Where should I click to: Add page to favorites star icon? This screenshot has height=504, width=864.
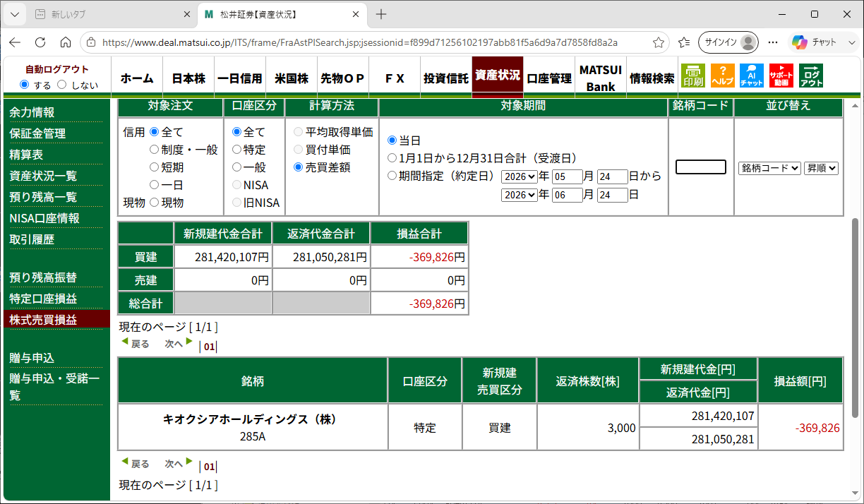point(658,42)
